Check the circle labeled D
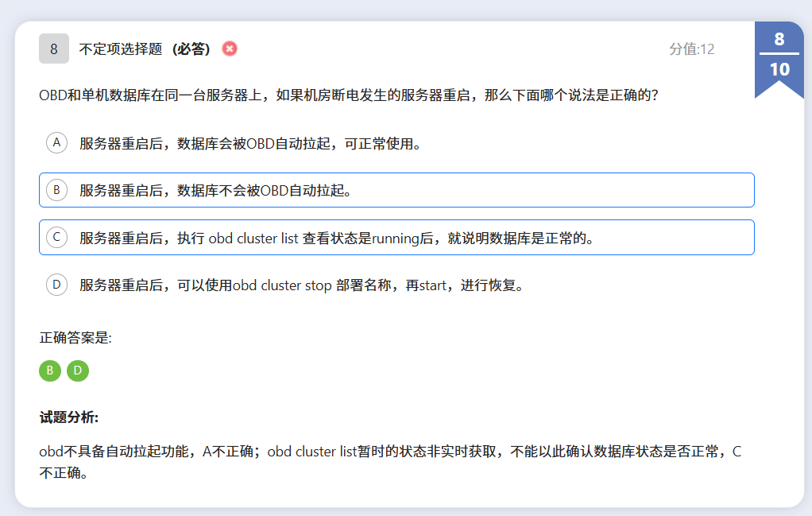Image resolution: width=812 pixels, height=516 pixels. coord(56,285)
